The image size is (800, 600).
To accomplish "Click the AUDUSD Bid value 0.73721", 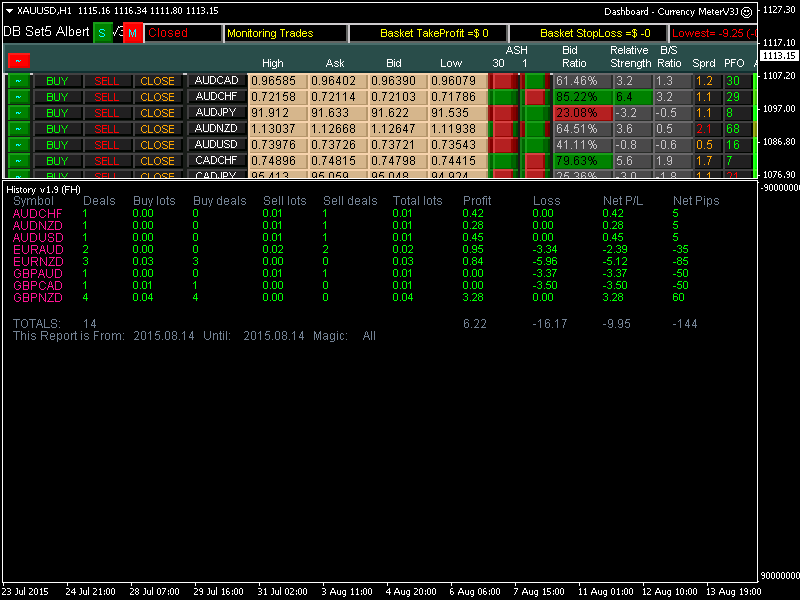I will 398,145.
